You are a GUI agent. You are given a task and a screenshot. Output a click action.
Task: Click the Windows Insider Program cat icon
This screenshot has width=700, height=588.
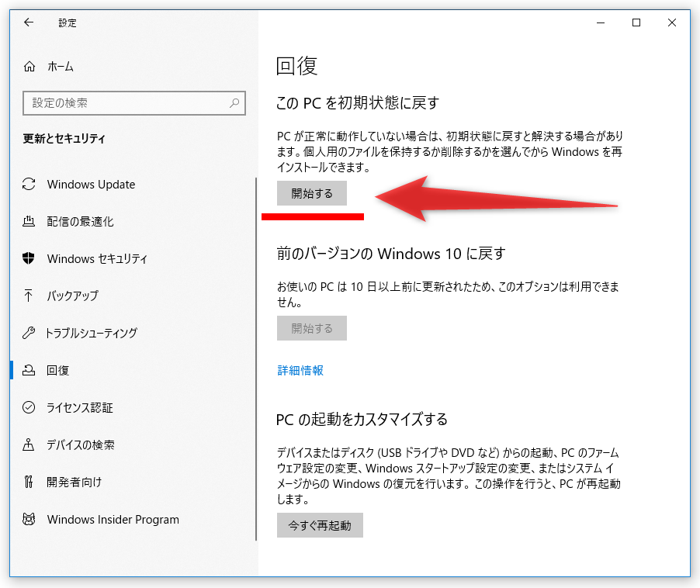(29, 519)
